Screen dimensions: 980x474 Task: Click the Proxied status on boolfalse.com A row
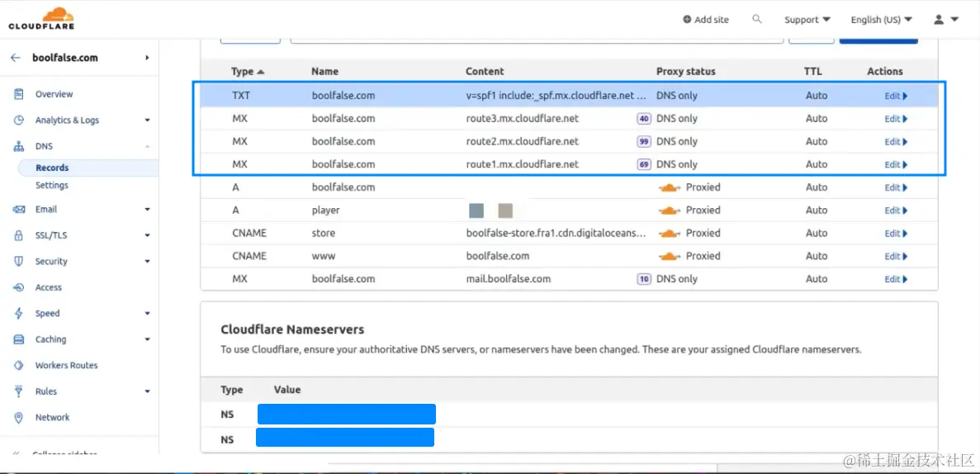(689, 187)
